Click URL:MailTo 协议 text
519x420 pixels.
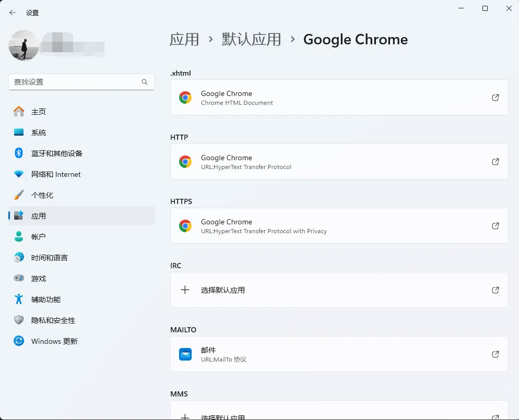point(224,359)
